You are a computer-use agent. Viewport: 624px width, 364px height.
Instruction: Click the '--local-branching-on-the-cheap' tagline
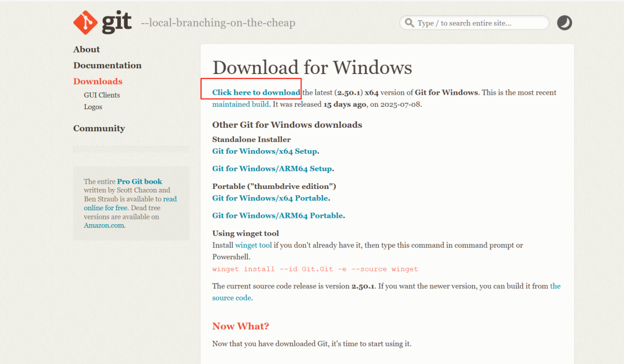coord(218,23)
